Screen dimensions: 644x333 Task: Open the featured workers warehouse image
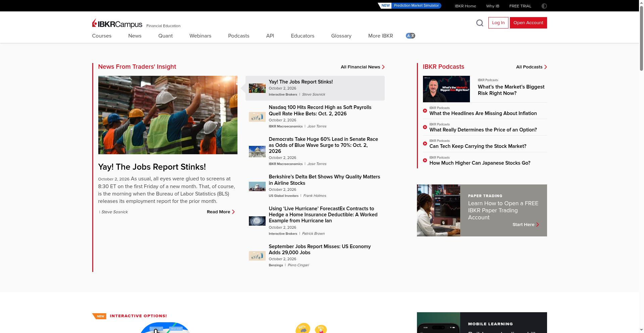coord(168,115)
